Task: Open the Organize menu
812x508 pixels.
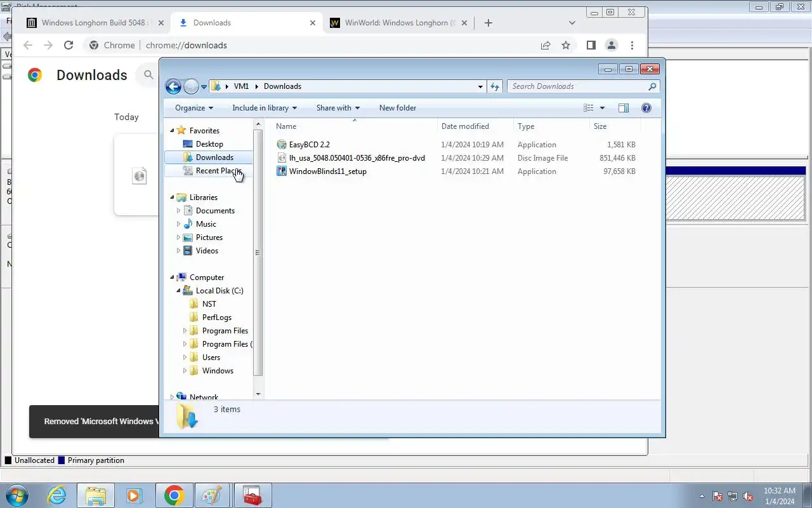Action: (x=194, y=108)
